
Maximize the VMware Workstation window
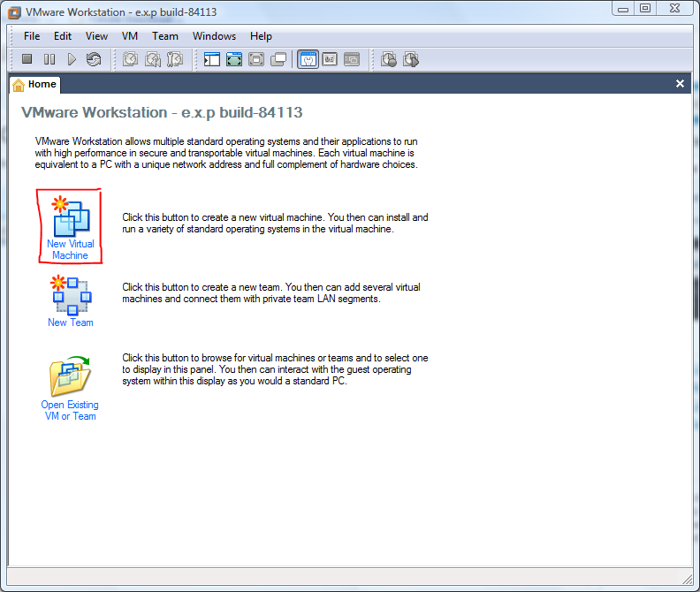pyautogui.click(x=645, y=9)
